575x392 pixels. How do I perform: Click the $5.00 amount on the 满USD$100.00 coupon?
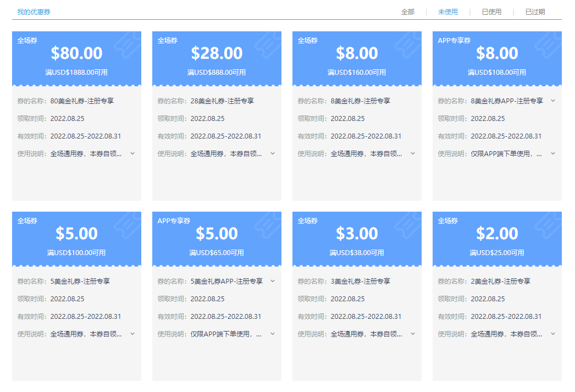pos(76,234)
